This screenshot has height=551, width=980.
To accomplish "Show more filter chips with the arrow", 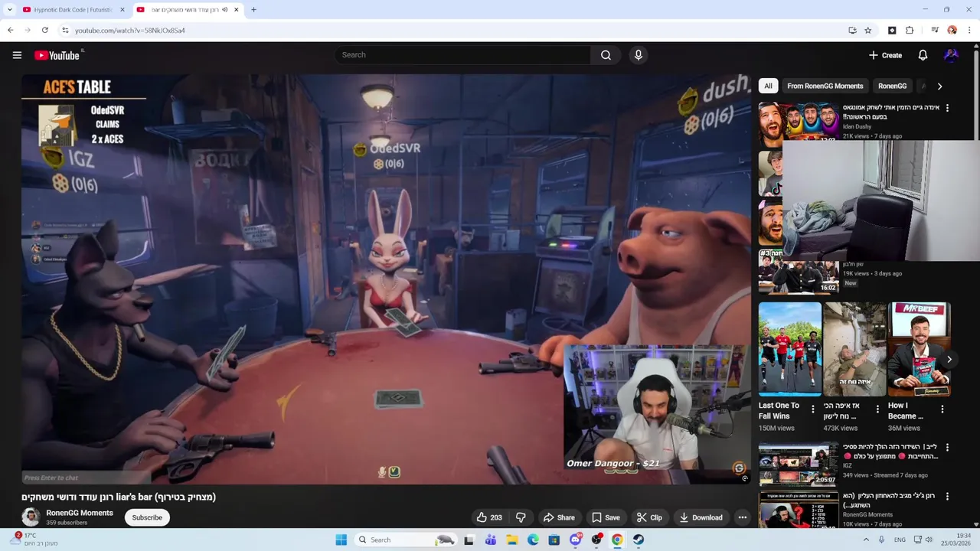I will pos(939,86).
